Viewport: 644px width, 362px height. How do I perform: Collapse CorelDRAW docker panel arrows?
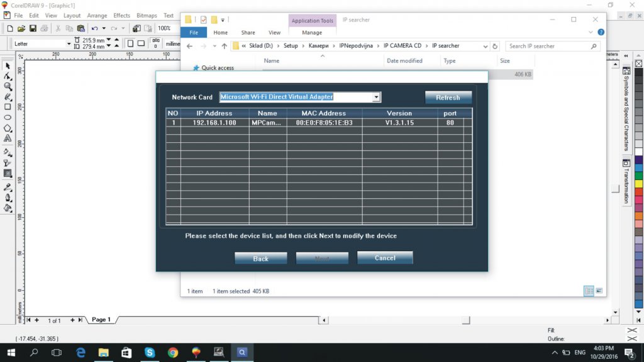pyautogui.click(x=626, y=55)
